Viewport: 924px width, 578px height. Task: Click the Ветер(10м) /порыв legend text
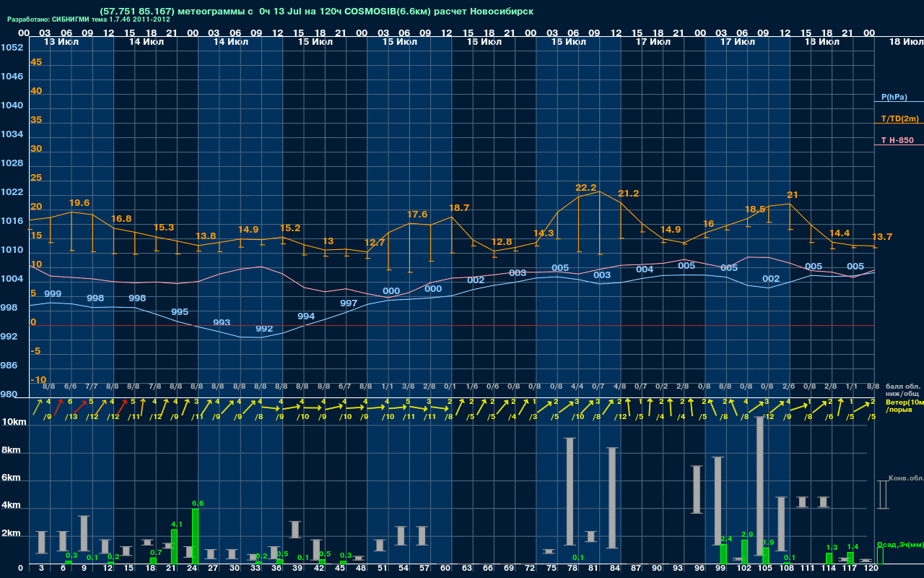point(903,405)
